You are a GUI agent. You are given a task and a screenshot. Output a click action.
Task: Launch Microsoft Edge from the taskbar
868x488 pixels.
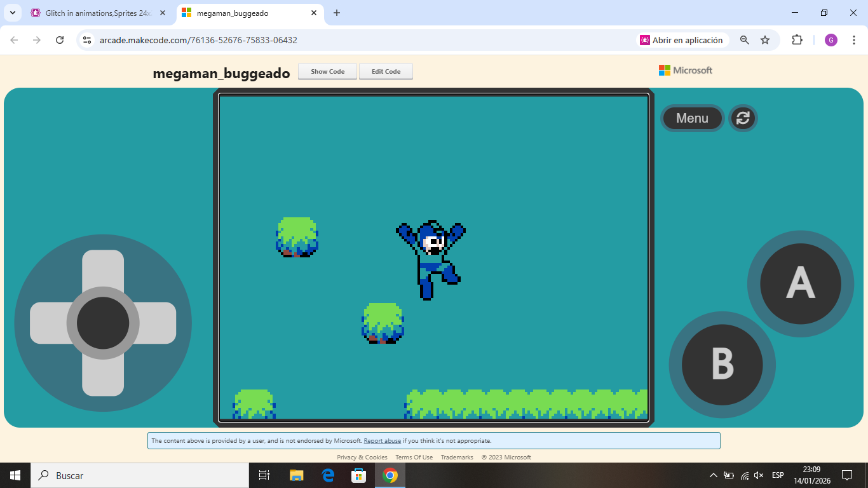pos(328,475)
